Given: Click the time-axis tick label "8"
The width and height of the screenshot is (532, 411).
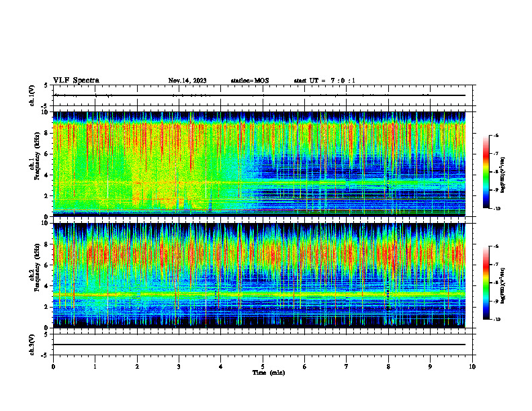Looking at the screenshot, I should pyautogui.click(x=388, y=367).
